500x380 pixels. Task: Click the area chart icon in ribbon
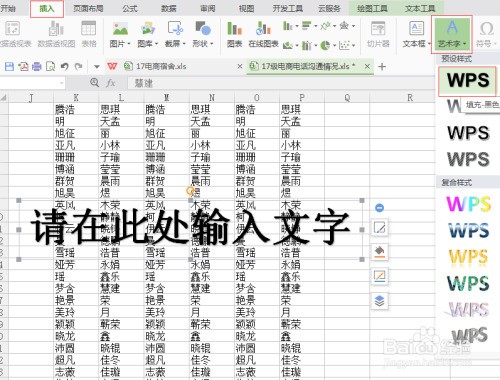287,45
